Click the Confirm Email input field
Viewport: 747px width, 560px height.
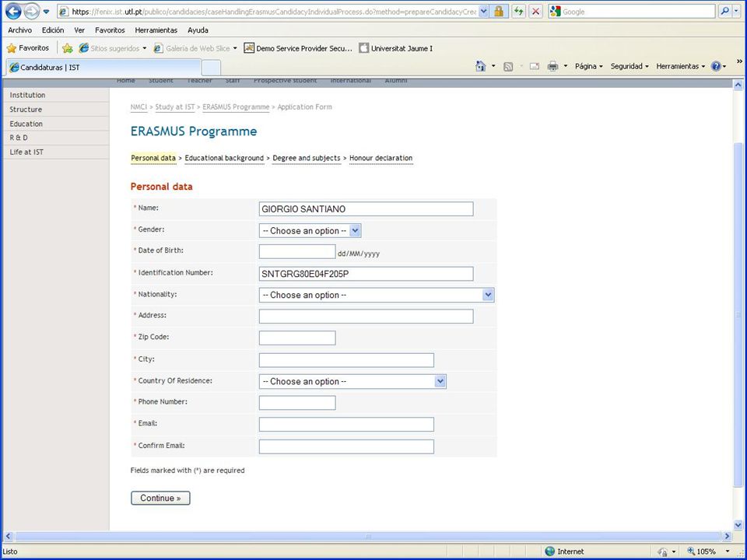point(346,446)
